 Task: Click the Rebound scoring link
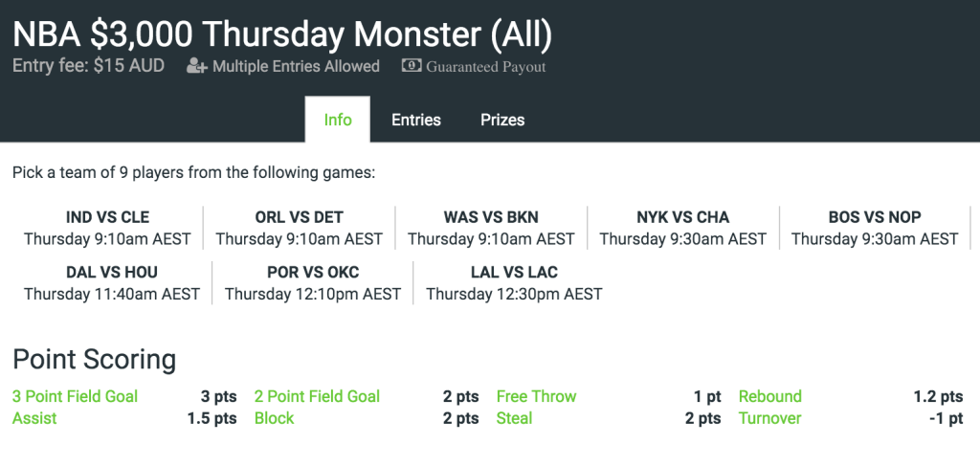click(x=770, y=397)
